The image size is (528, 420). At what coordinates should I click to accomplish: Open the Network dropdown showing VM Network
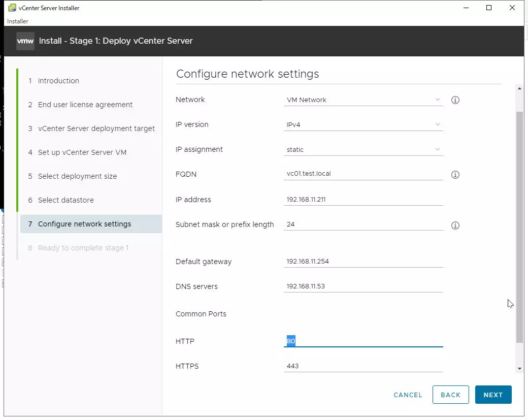(363, 100)
